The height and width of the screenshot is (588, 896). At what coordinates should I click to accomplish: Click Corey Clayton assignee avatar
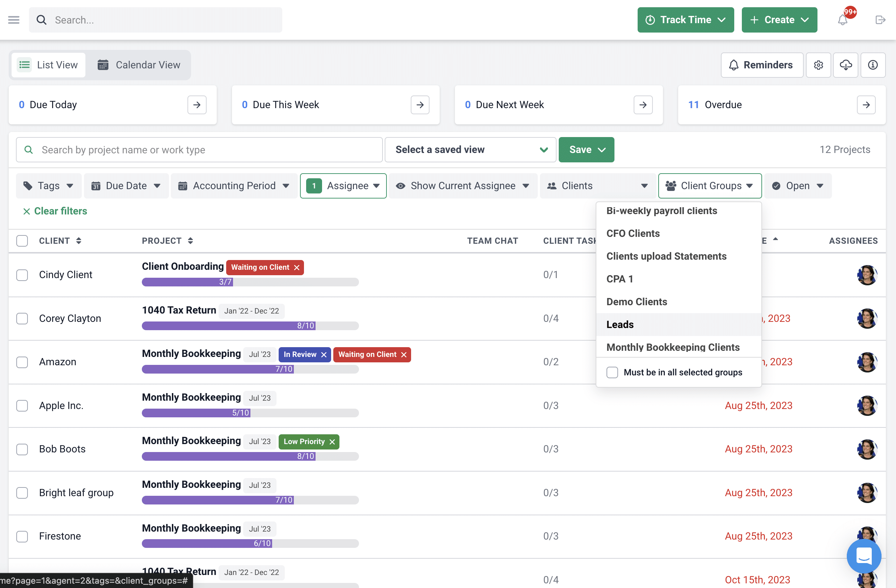tap(867, 319)
